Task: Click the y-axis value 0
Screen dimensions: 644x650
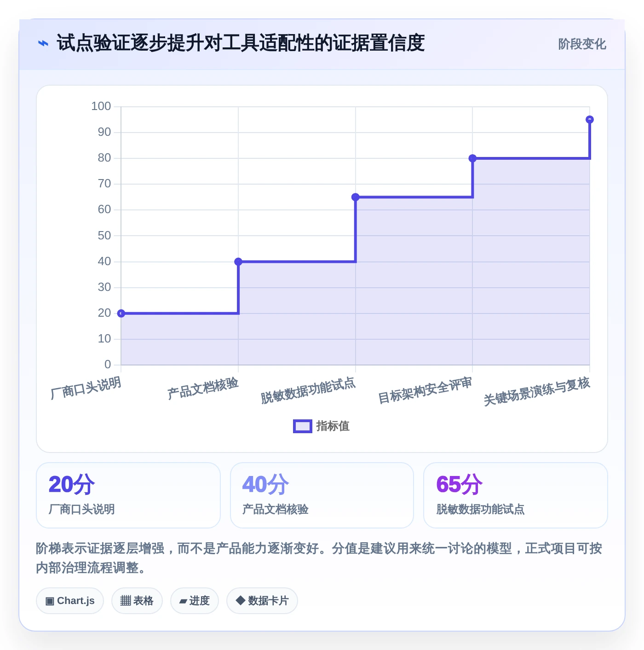Action: tap(108, 365)
